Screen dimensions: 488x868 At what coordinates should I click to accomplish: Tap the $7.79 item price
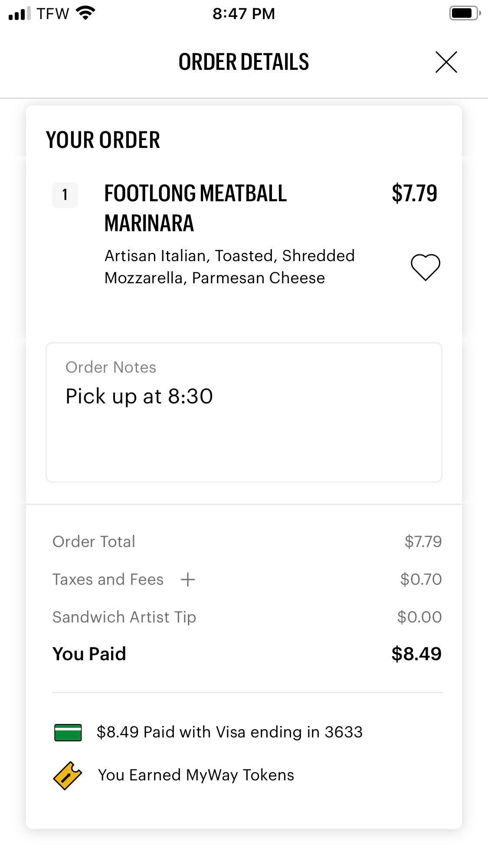[x=414, y=193]
